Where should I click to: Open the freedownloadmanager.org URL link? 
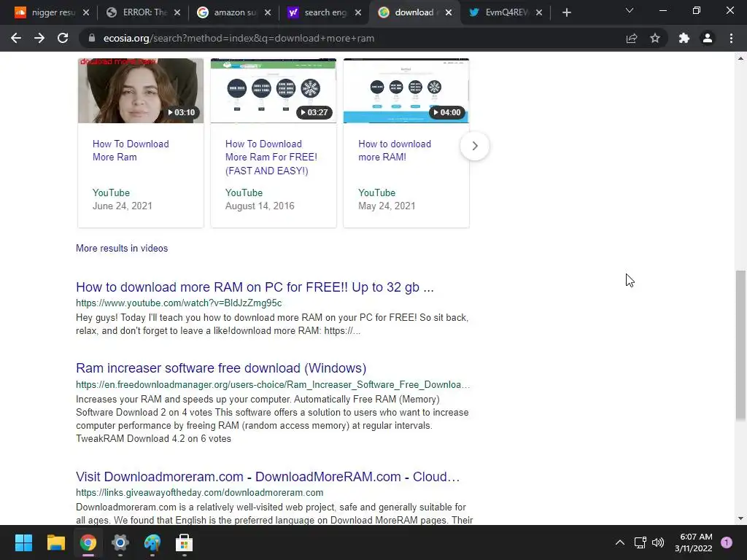point(273,384)
